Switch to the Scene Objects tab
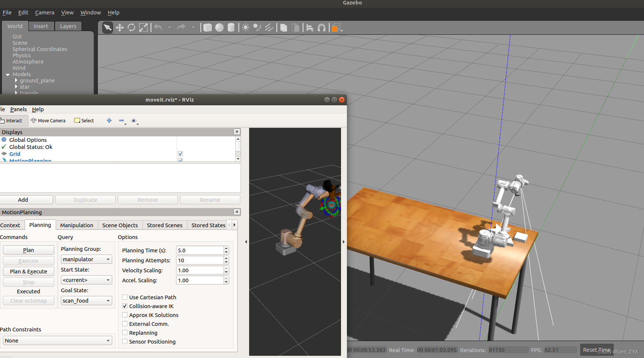This screenshot has height=358, width=644. coord(120,225)
